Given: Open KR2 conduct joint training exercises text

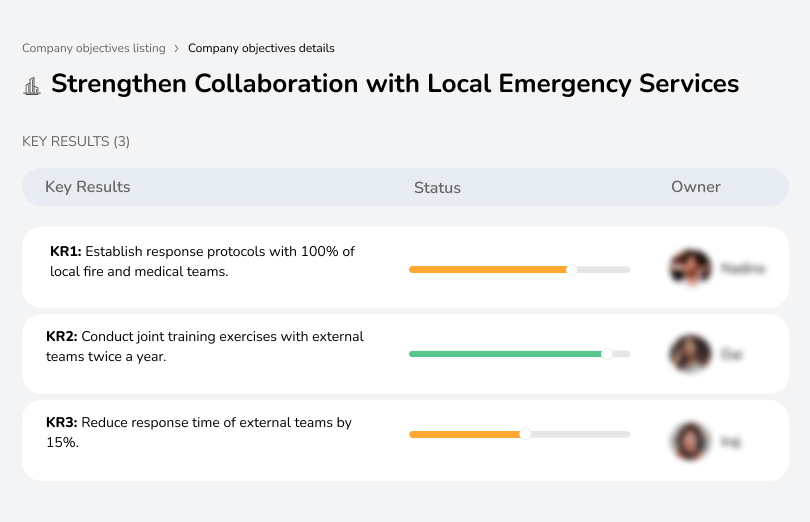Looking at the screenshot, I should (x=205, y=346).
